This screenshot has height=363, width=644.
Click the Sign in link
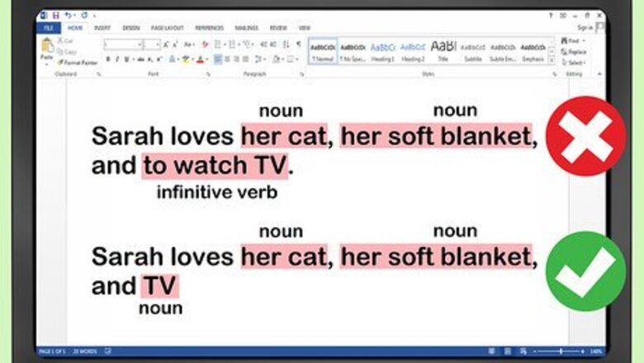coord(585,27)
